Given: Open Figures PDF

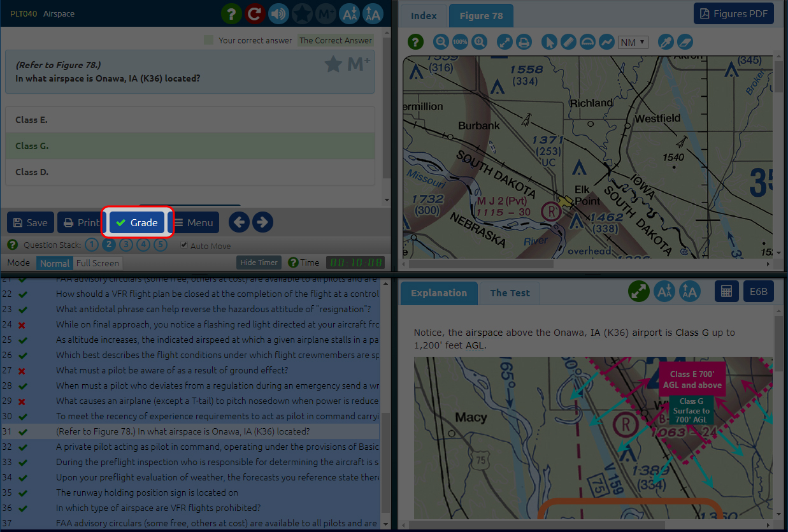Looking at the screenshot, I should [733, 13].
